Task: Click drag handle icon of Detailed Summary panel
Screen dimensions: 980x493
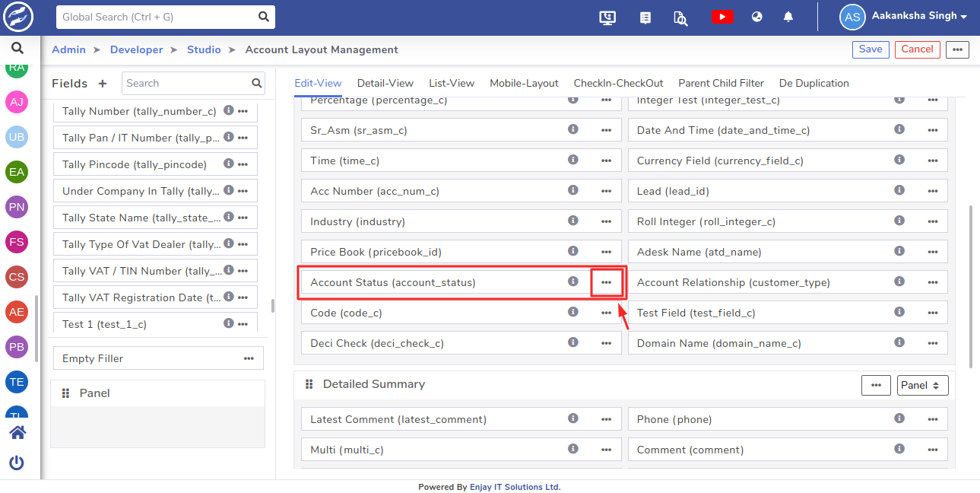Action: click(x=309, y=384)
